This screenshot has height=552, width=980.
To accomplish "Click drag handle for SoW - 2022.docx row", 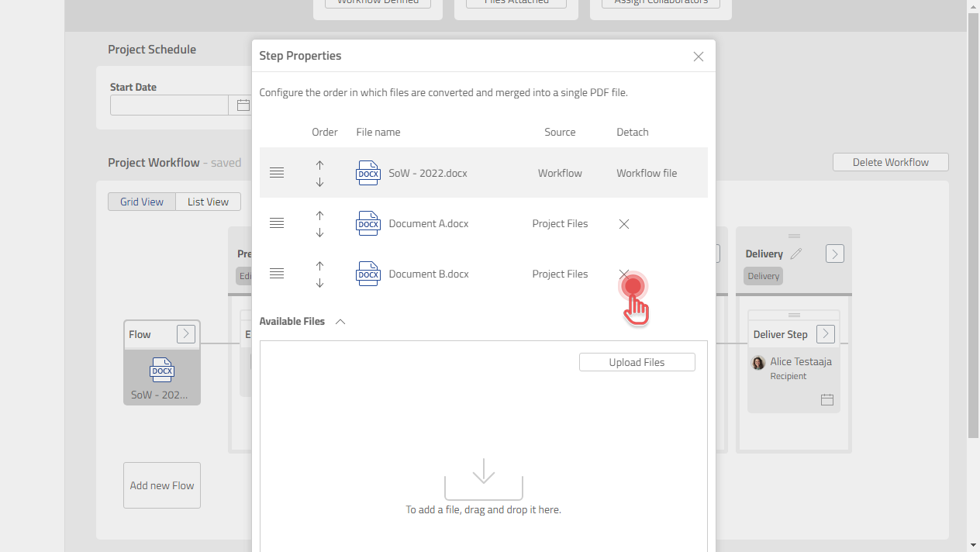I will coord(277,173).
